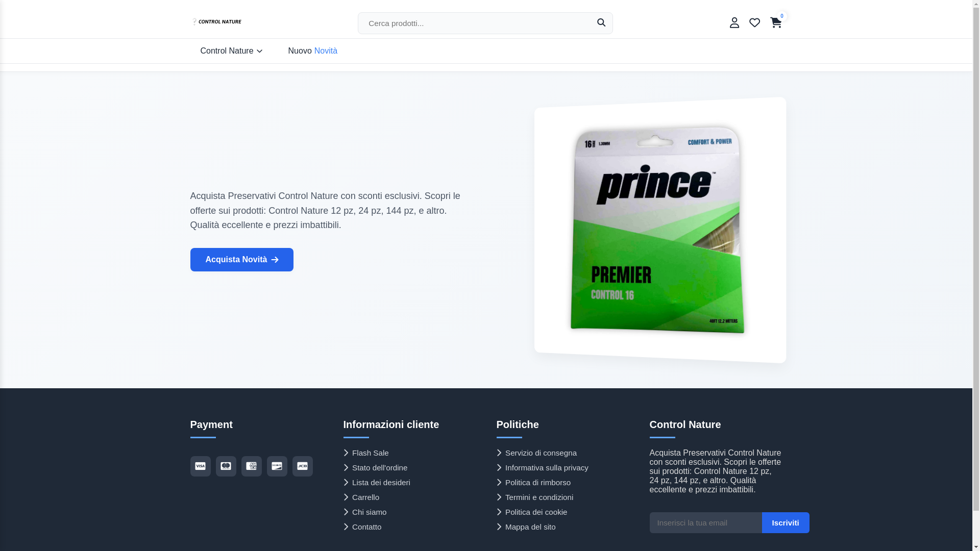Open the shopping cart icon

(776, 22)
